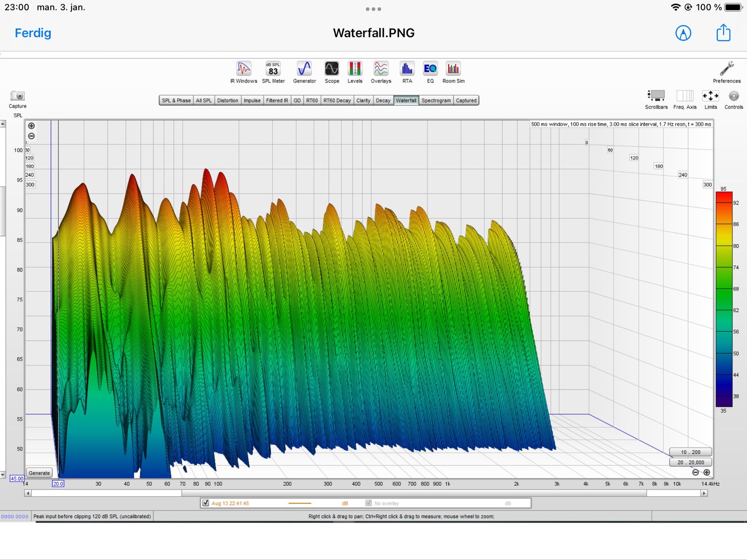Click horizontal scrollbar left arrow
The image size is (747, 560).
tap(27, 493)
